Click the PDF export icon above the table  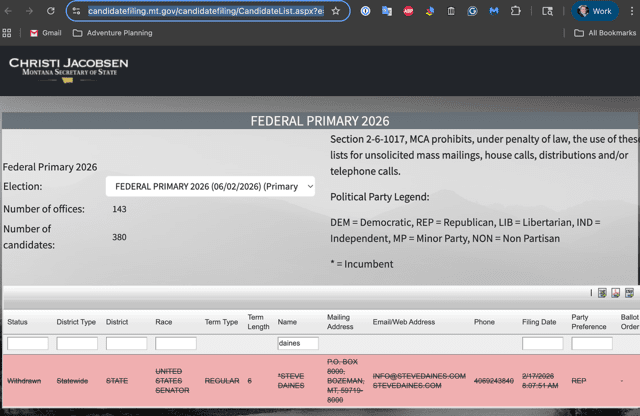click(616, 293)
